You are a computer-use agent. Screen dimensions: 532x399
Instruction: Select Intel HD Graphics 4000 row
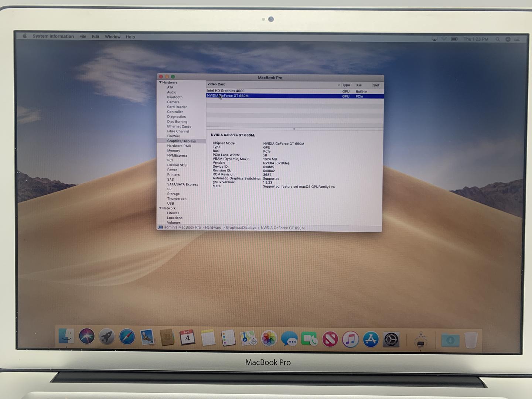tap(295, 91)
